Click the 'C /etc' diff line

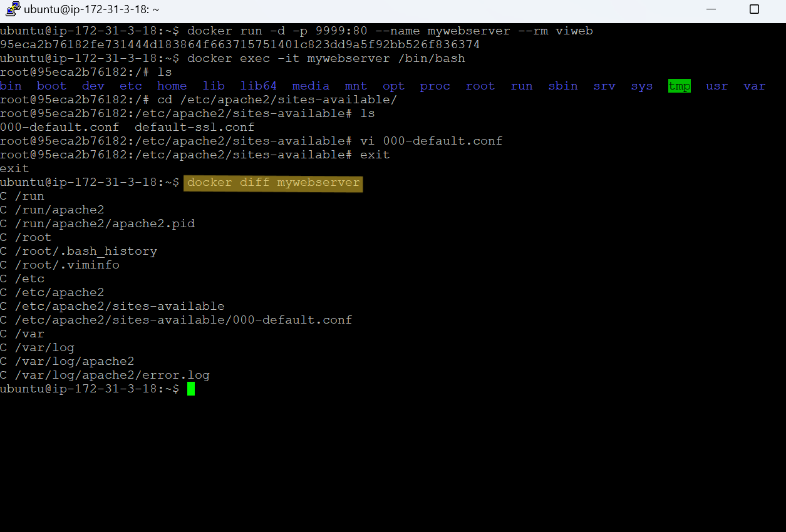click(x=22, y=279)
